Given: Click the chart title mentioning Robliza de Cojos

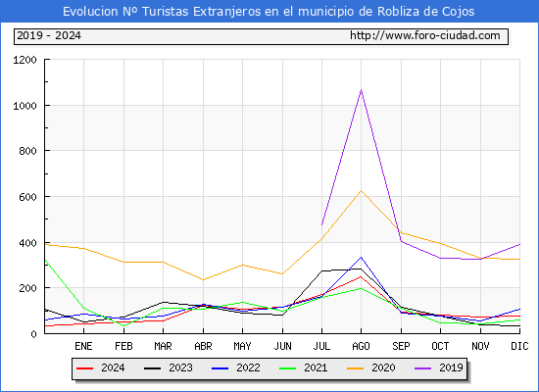Looking at the screenshot, I should [269, 12].
